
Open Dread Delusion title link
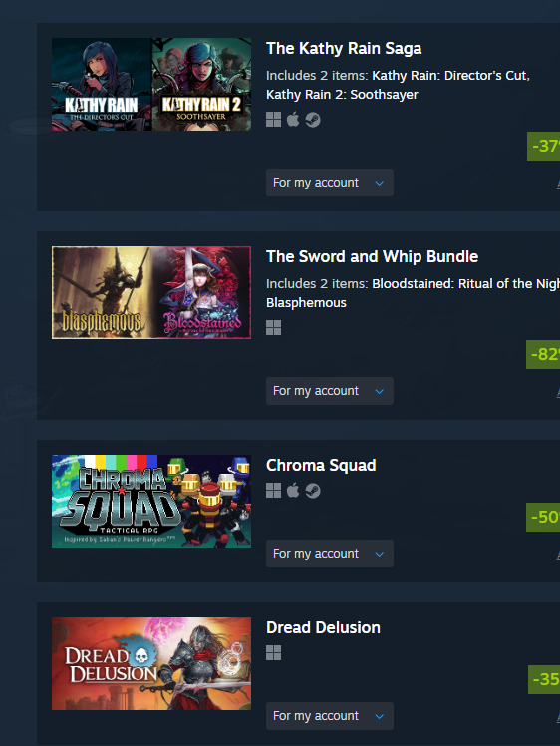323,628
